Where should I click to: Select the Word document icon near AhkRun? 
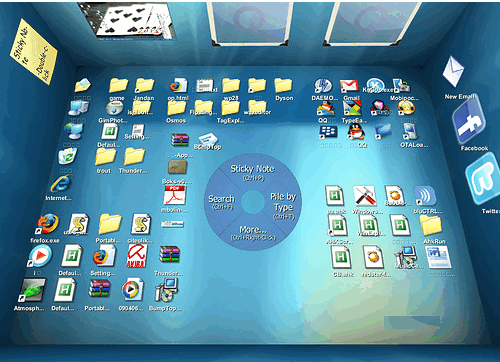pyautogui.click(x=438, y=257)
